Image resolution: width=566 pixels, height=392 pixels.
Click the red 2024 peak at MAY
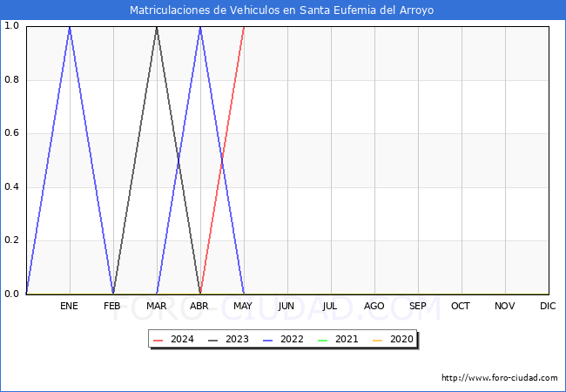[244, 27]
